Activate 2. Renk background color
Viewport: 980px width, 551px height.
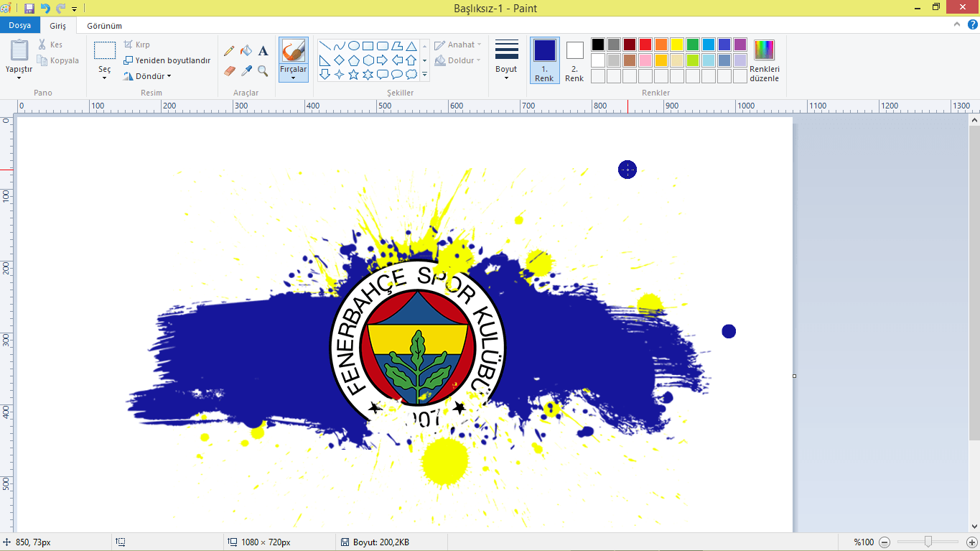click(574, 60)
